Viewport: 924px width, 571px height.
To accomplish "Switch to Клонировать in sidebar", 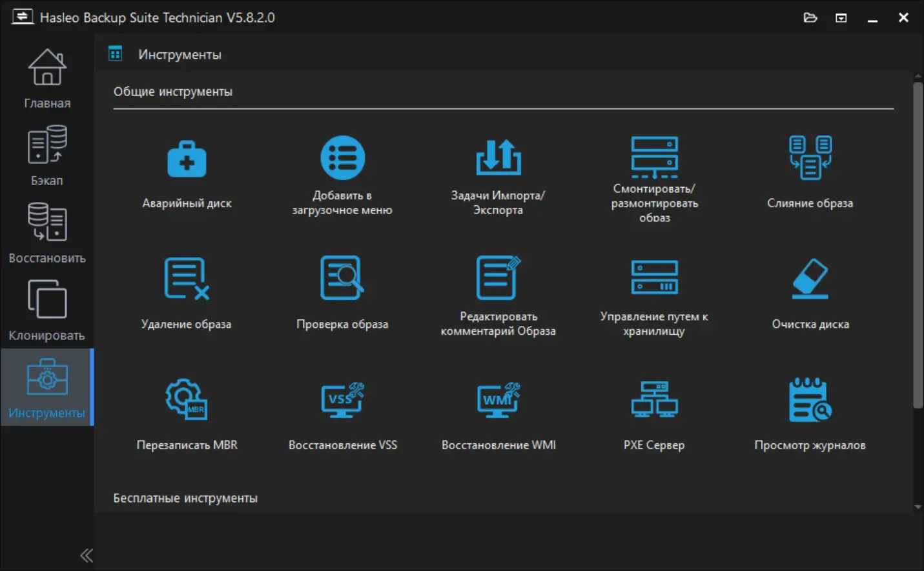I will [x=47, y=310].
